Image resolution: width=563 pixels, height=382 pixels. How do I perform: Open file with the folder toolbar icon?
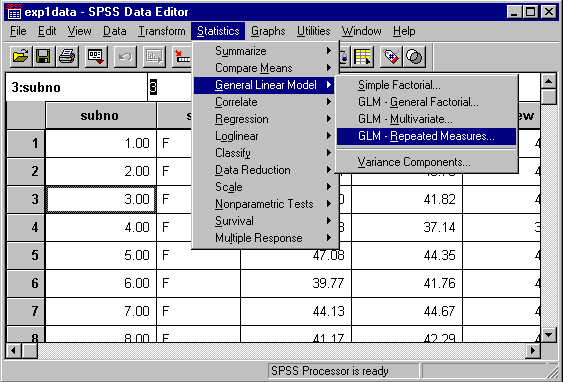[20, 56]
